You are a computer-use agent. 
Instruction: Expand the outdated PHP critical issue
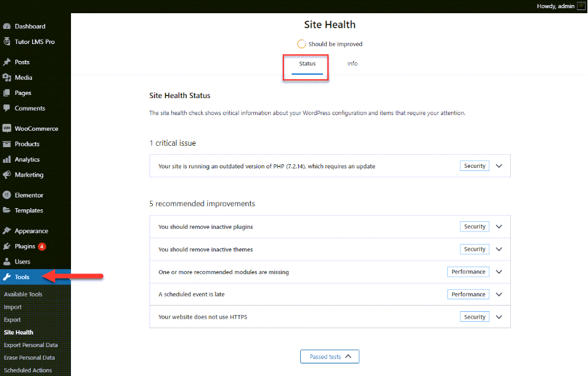[499, 165]
